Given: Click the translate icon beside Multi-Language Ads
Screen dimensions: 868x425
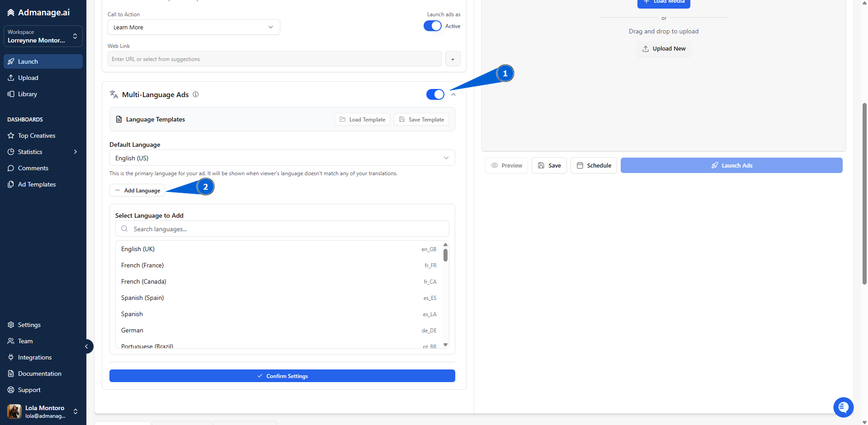Looking at the screenshot, I should pos(114,94).
